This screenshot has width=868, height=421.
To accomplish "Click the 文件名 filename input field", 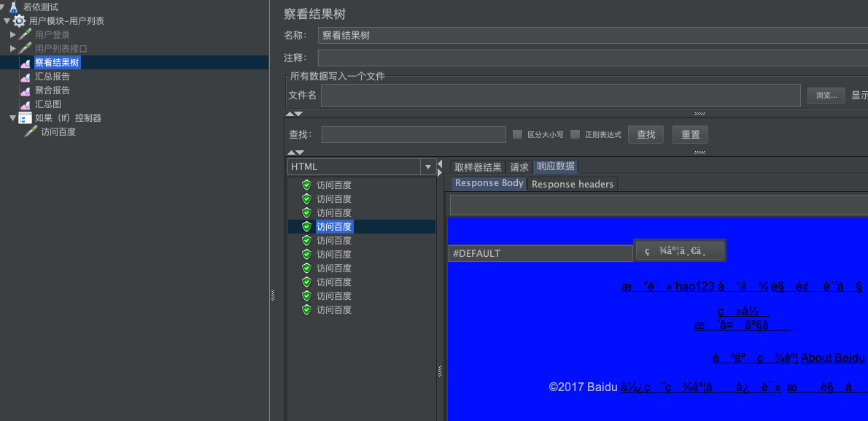I will coord(561,96).
